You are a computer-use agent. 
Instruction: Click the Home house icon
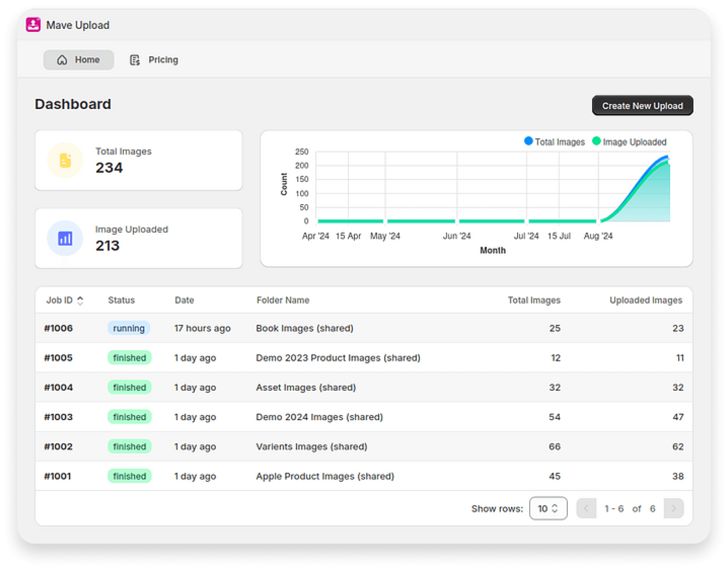pyautogui.click(x=62, y=60)
